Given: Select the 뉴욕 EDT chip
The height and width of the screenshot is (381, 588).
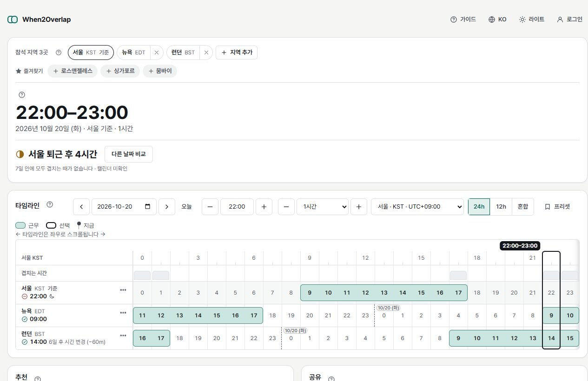Looking at the screenshot, I should 133,53.
